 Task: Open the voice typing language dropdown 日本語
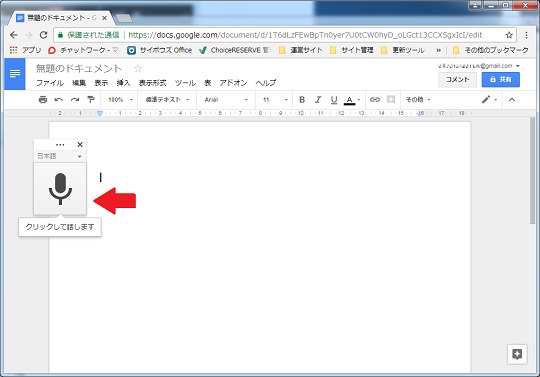[60, 156]
